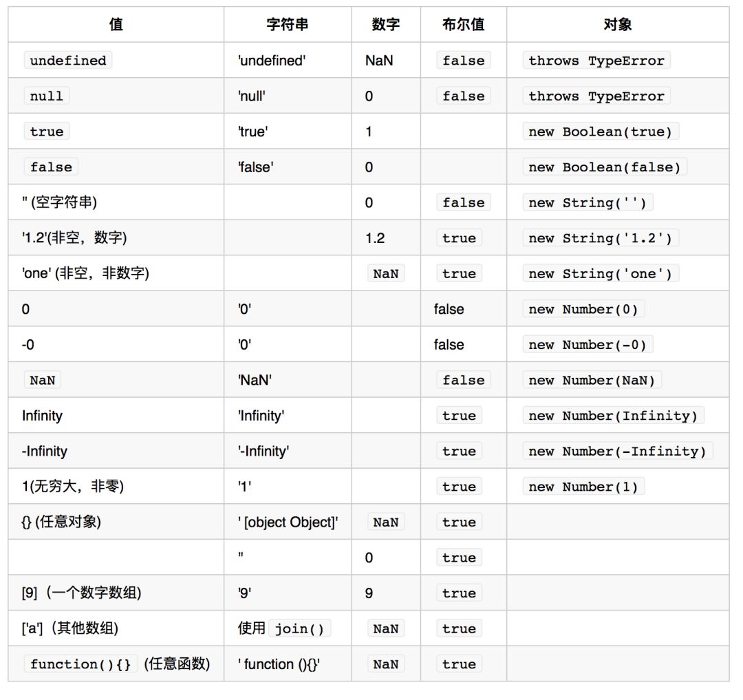Image resolution: width=743 pixels, height=700 pixels.
Task: Select the undefined code cell in 值 column
Action: (x=68, y=60)
